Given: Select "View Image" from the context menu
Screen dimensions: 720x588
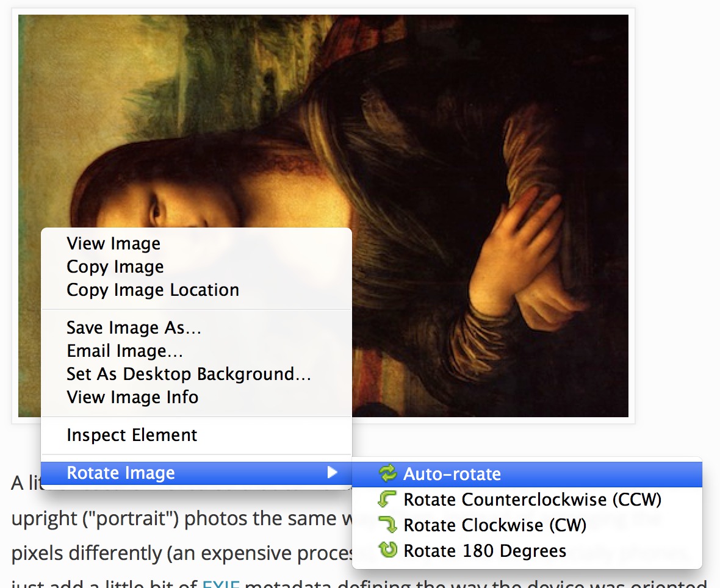Looking at the screenshot, I should pos(113,243).
